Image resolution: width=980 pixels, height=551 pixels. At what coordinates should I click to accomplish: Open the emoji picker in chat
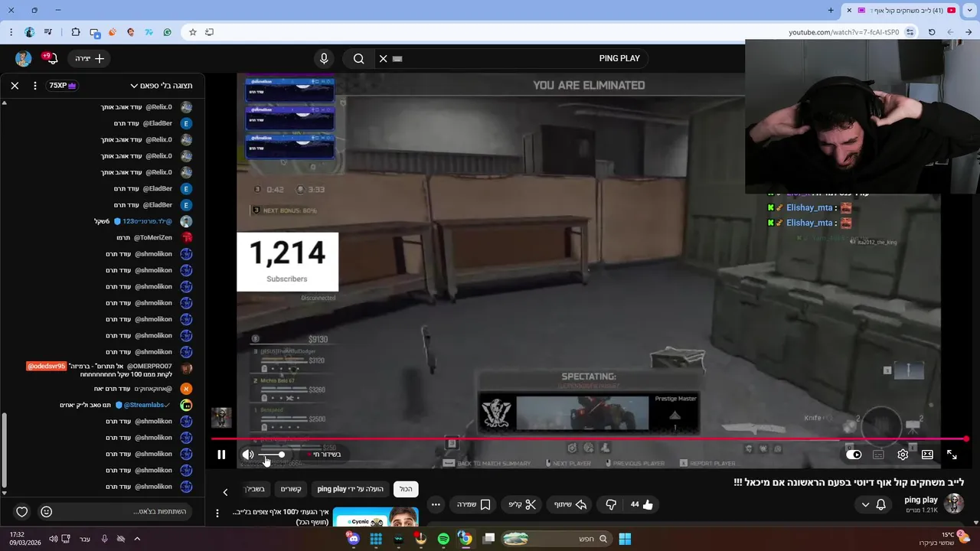pyautogui.click(x=46, y=512)
